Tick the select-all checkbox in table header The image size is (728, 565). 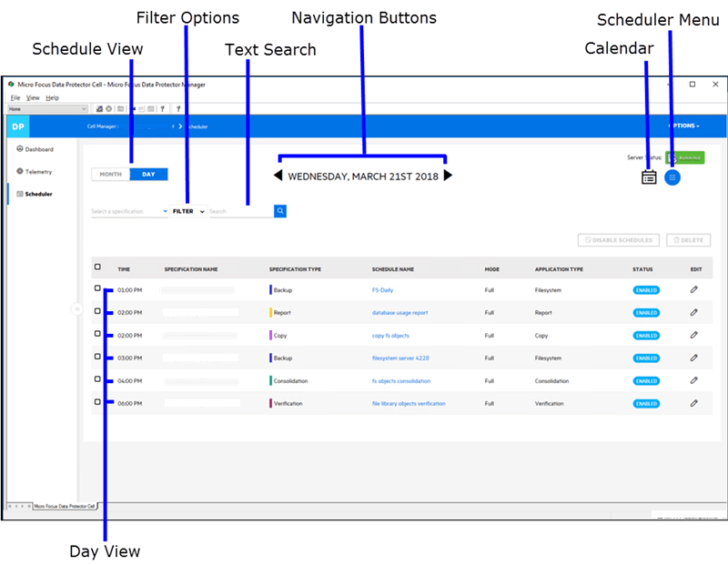[x=97, y=267]
